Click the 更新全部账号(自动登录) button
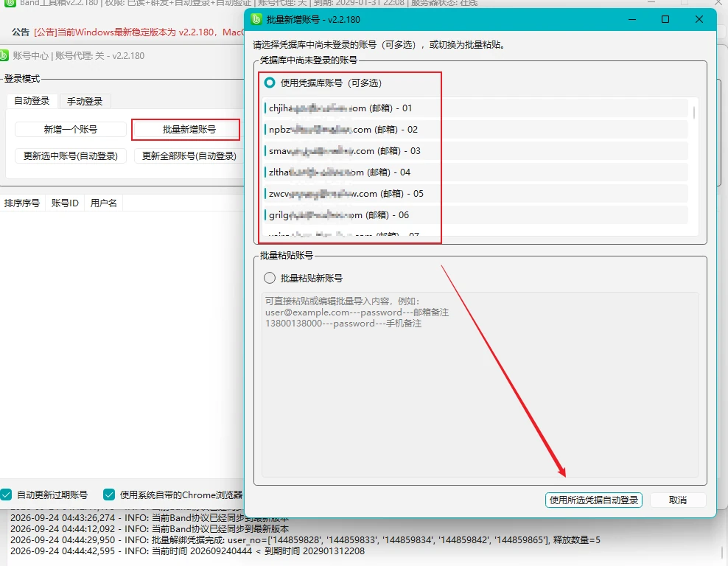This screenshot has width=728, height=566. pyautogui.click(x=189, y=156)
